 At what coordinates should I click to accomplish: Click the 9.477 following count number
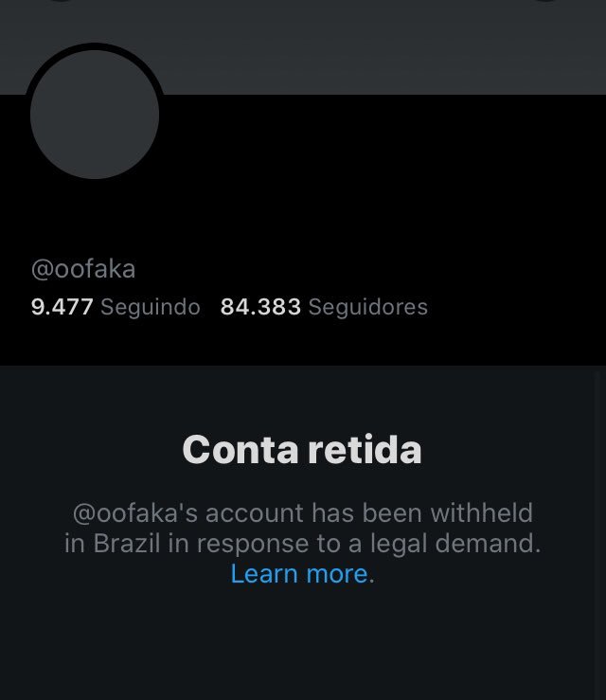tap(62, 307)
